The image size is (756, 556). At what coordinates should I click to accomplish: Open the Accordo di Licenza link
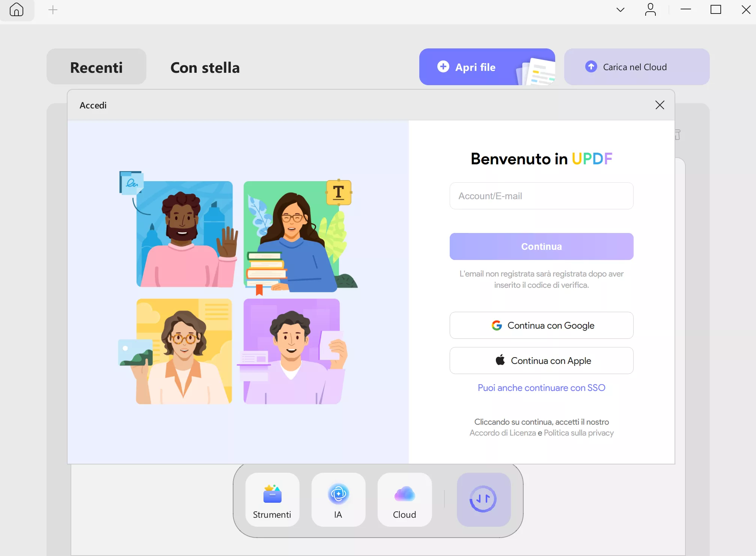[503, 433]
